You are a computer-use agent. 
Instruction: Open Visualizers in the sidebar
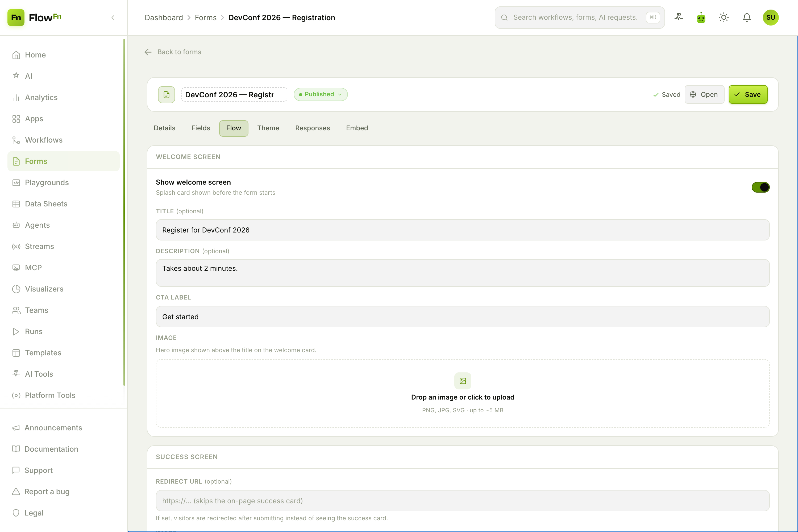click(64, 289)
